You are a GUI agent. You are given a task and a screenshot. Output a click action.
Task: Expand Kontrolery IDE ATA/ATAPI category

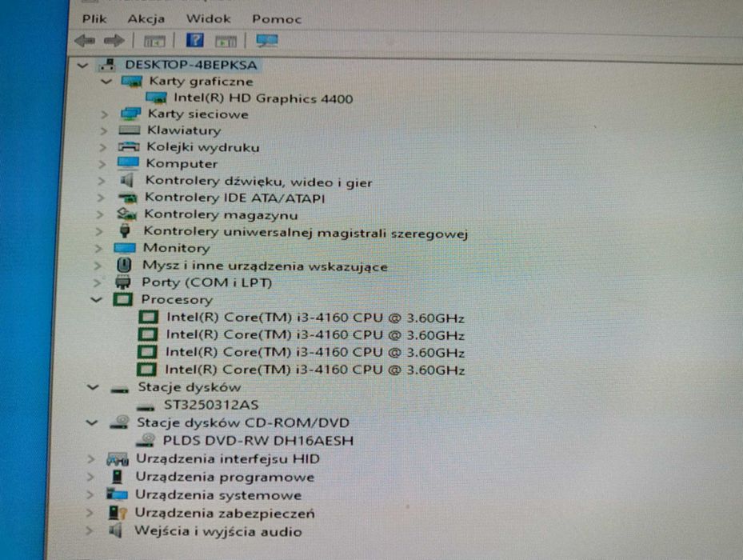tap(101, 198)
